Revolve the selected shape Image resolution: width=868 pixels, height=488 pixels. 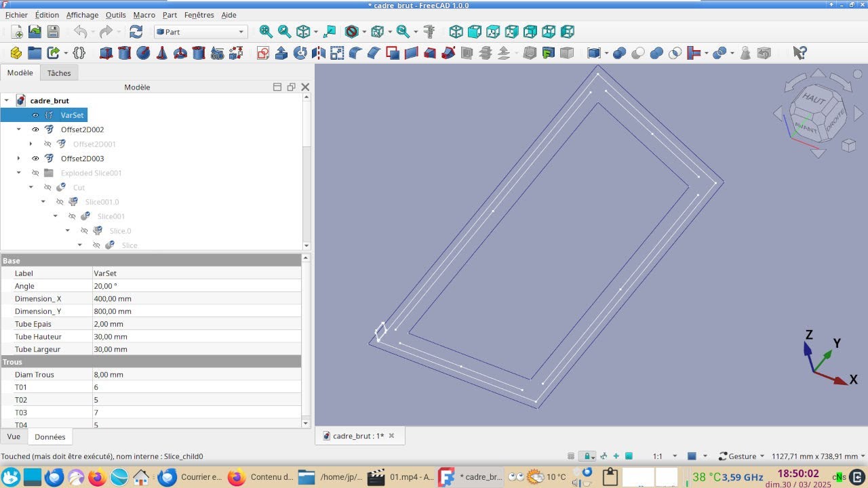click(300, 53)
